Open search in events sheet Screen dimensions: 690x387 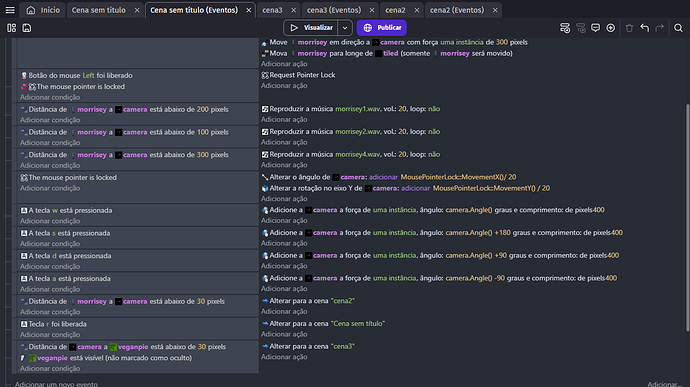tap(678, 28)
